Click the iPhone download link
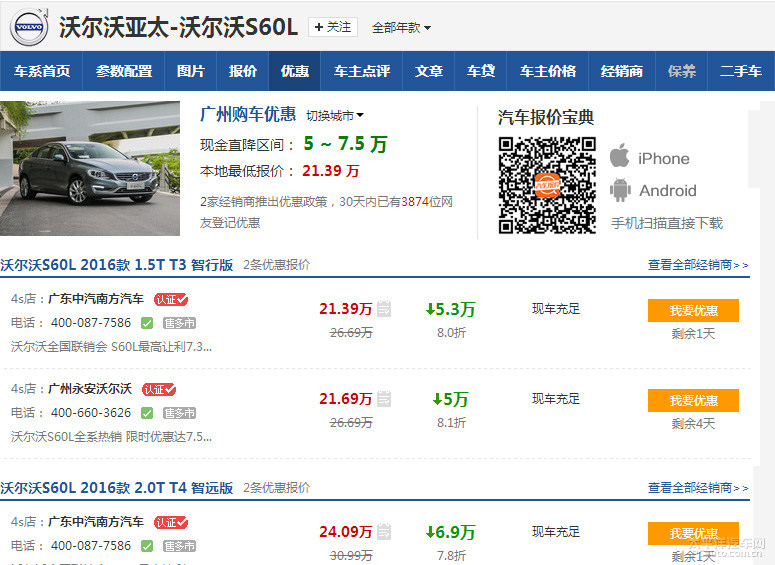775x565 pixels. click(x=663, y=159)
